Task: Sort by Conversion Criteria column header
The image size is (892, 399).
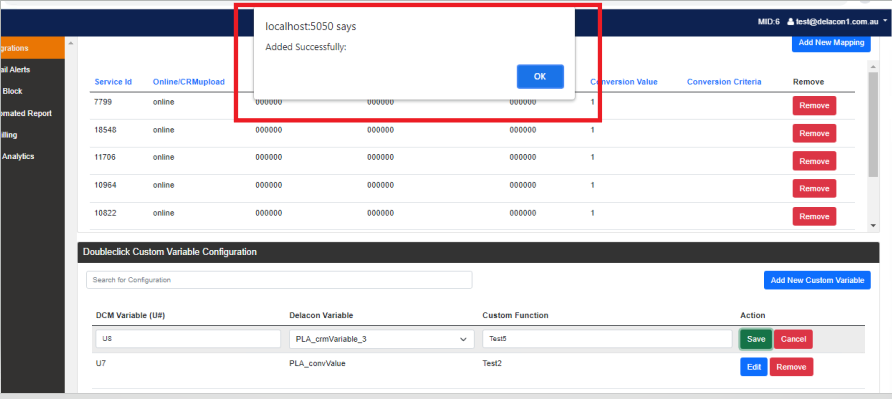Action: [x=724, y=82]
